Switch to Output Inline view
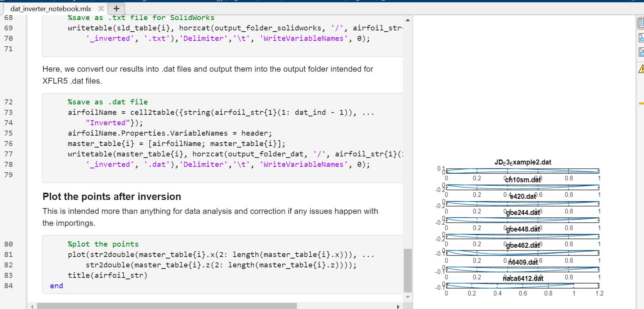The image size is (644, 309). pos(641,38)
